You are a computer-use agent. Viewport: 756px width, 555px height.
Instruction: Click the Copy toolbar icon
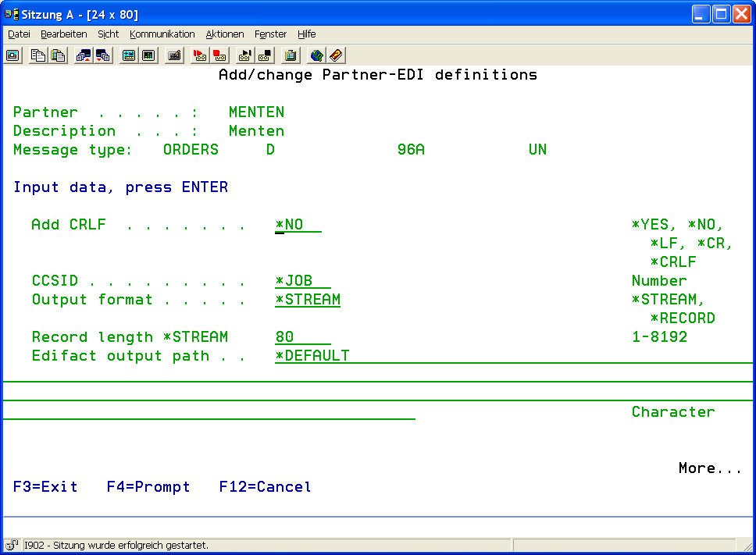[x=38, y=55]
